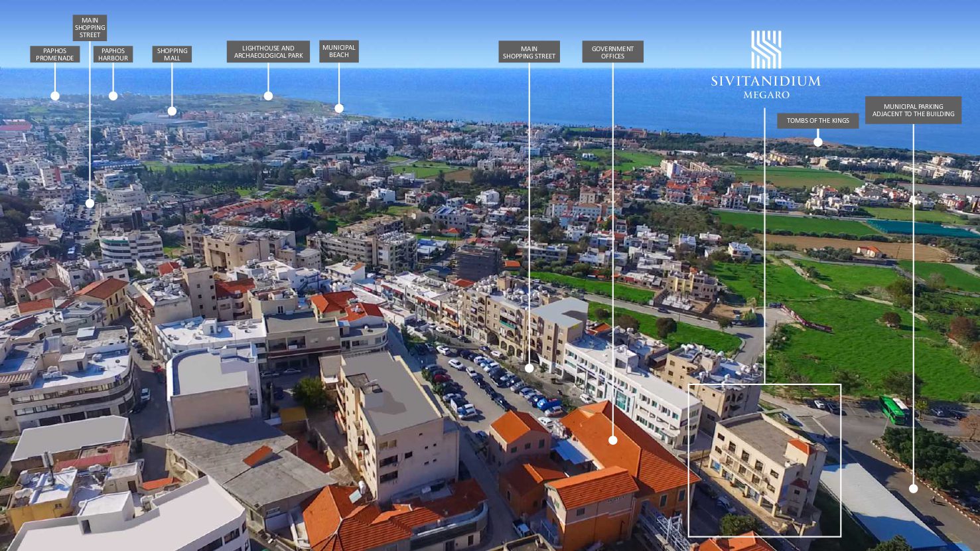Screen dimensions: 980x551
Task: Select the Paphos Harbour marker dot
Action: point(113,96)
